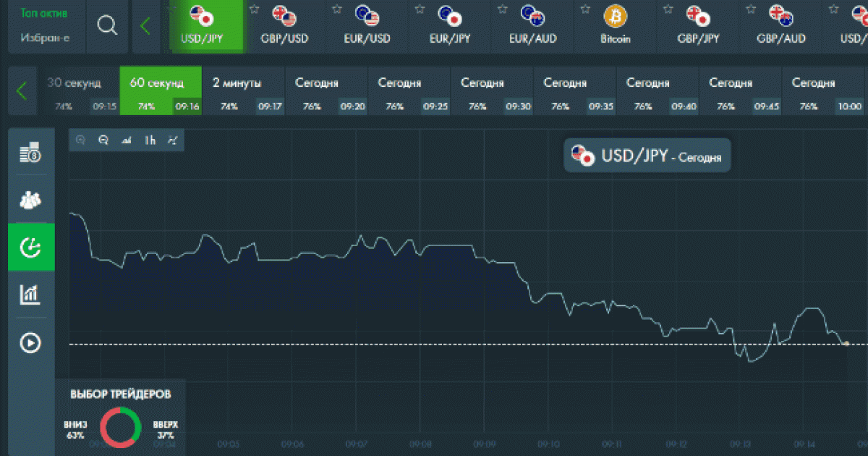Choose the GBP/USD asset

pyautogui.click(x=285, y=27)
